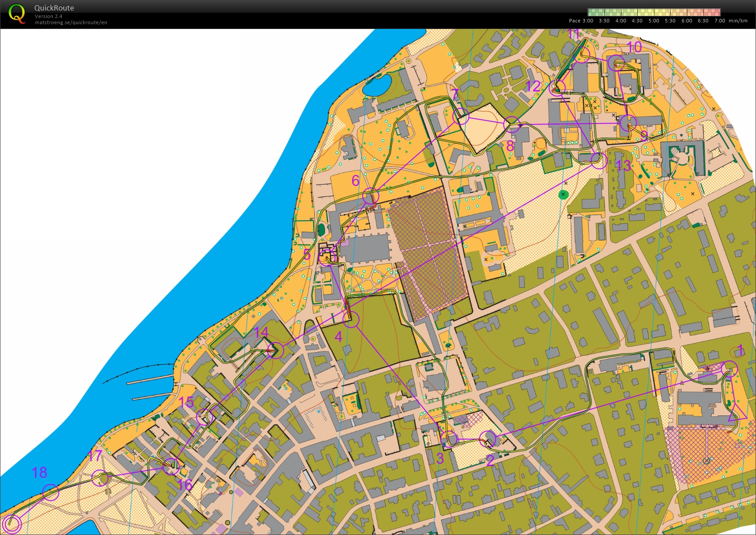Click the QuickRoute title text

(54, 8)
